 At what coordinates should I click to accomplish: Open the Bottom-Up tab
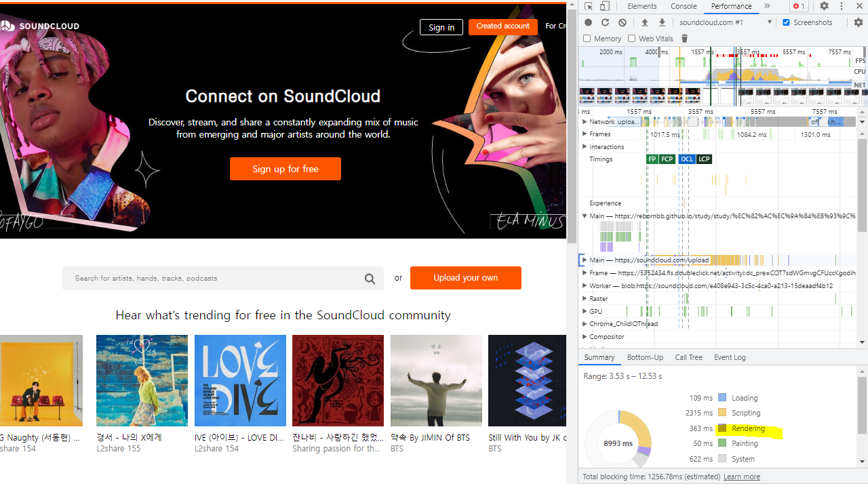click(645, 357)
